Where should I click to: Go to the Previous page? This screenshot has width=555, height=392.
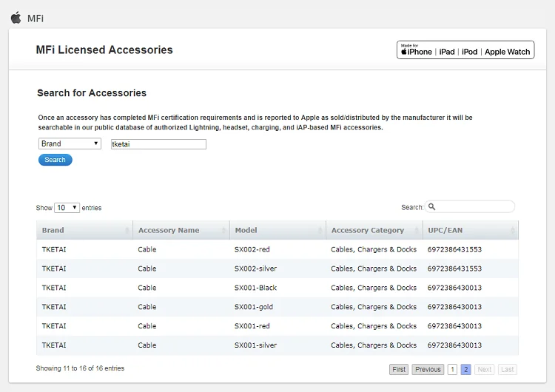click(x=428, y=369)
